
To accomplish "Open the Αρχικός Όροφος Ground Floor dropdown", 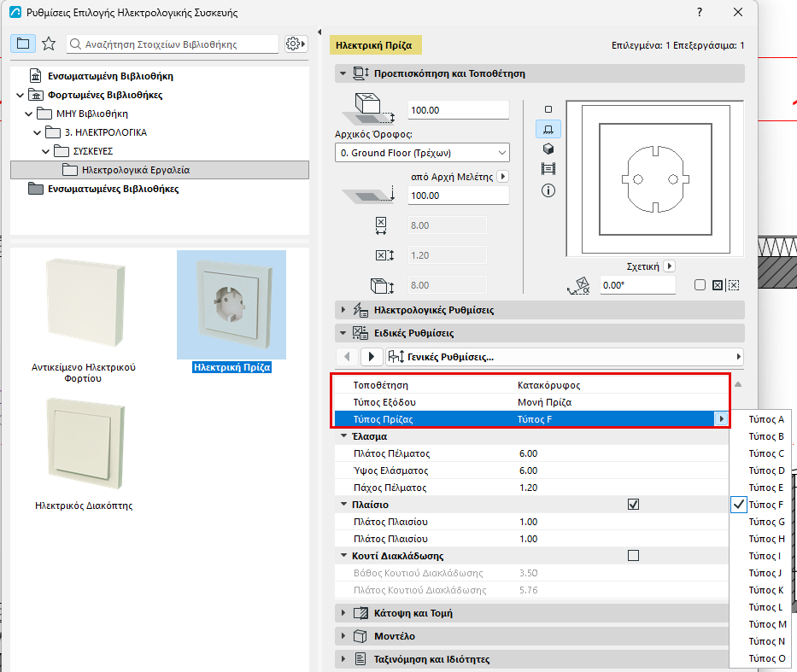I will tap(422, 153).
